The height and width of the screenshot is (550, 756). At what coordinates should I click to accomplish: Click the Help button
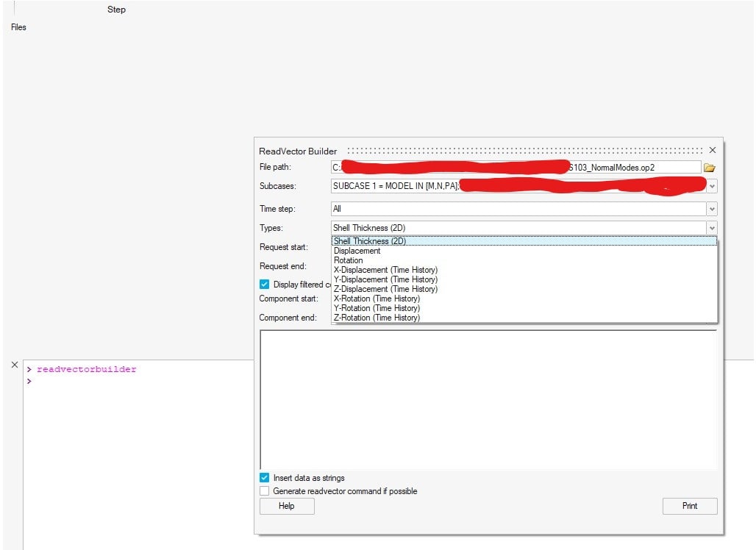[x=286, y=506]
